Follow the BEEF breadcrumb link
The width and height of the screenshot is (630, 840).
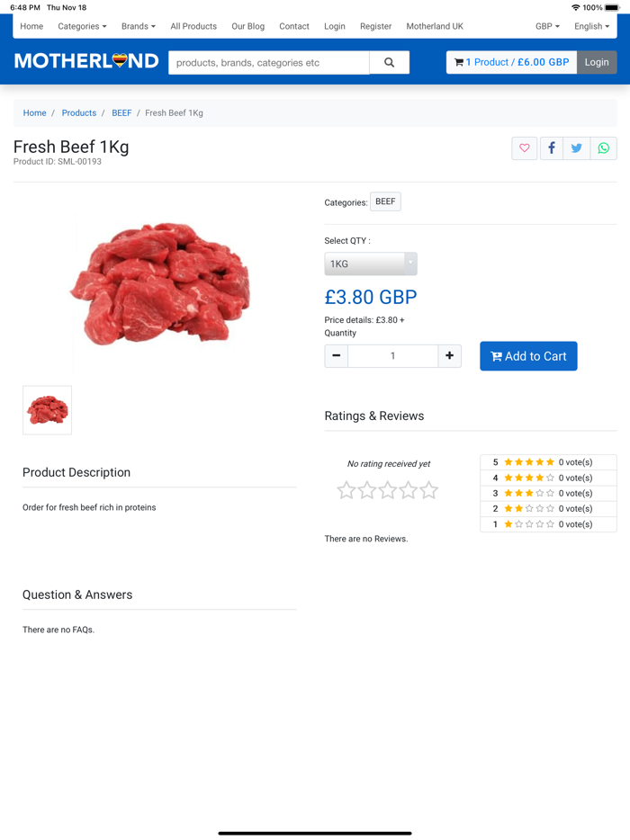pos(121,113)
